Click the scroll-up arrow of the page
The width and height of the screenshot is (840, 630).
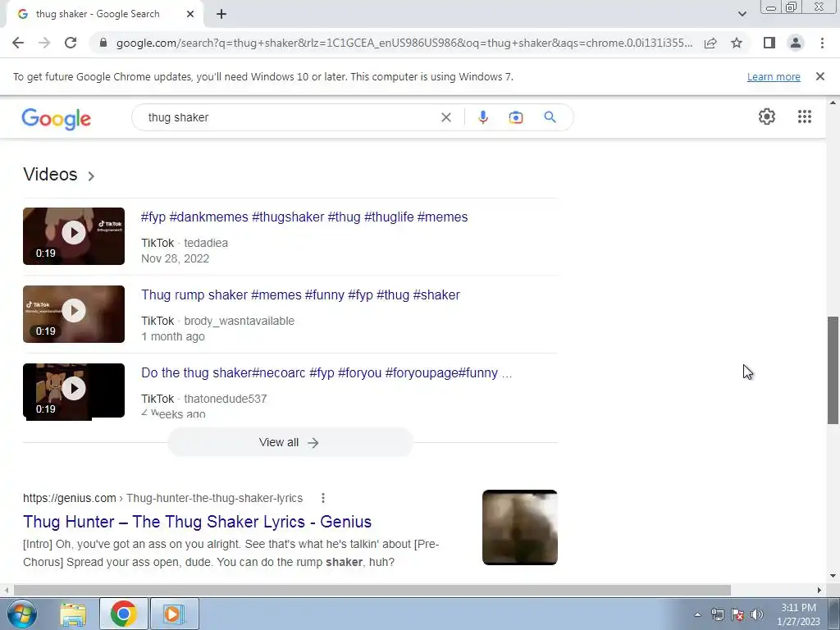[833, 103]
